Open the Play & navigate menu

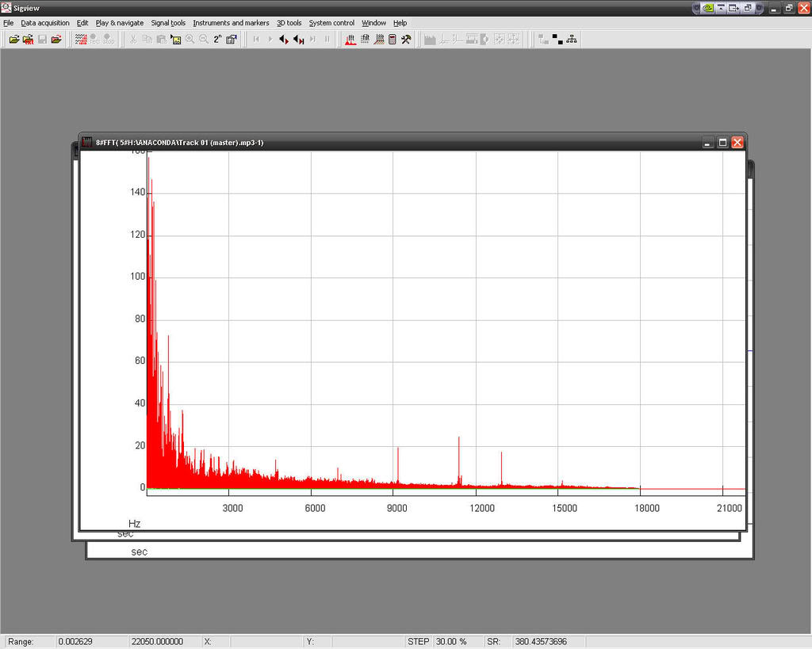pyautogui.click(x=120, y=23)
